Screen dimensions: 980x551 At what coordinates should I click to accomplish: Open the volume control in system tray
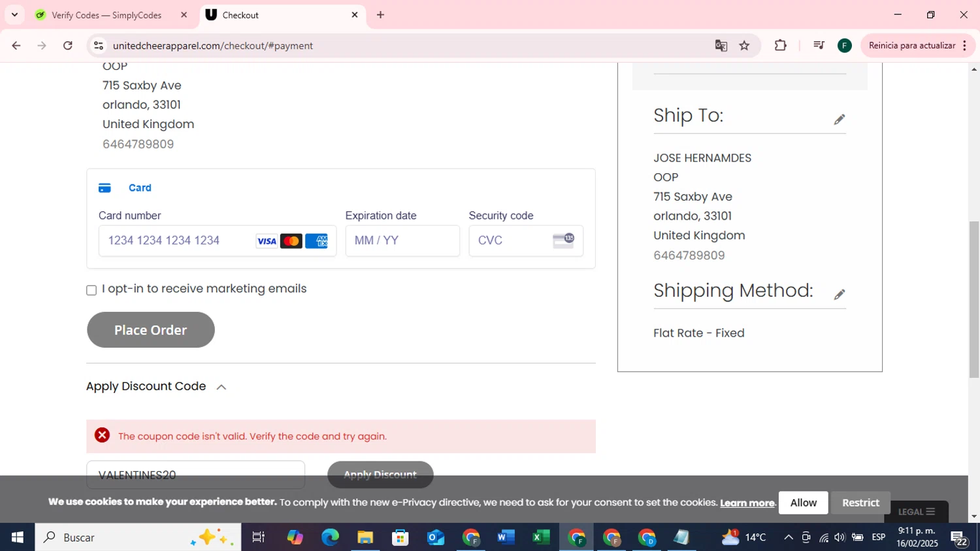[x=840, y=537]
